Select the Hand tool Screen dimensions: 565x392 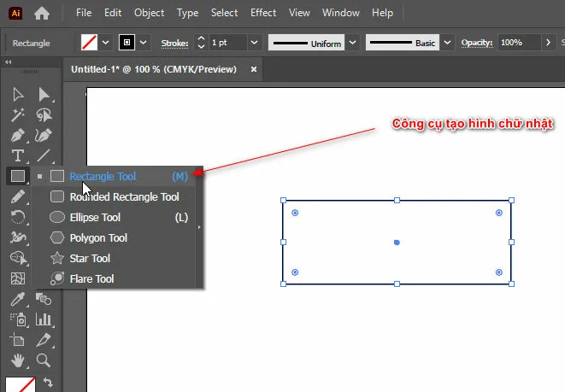coord(17,360)
